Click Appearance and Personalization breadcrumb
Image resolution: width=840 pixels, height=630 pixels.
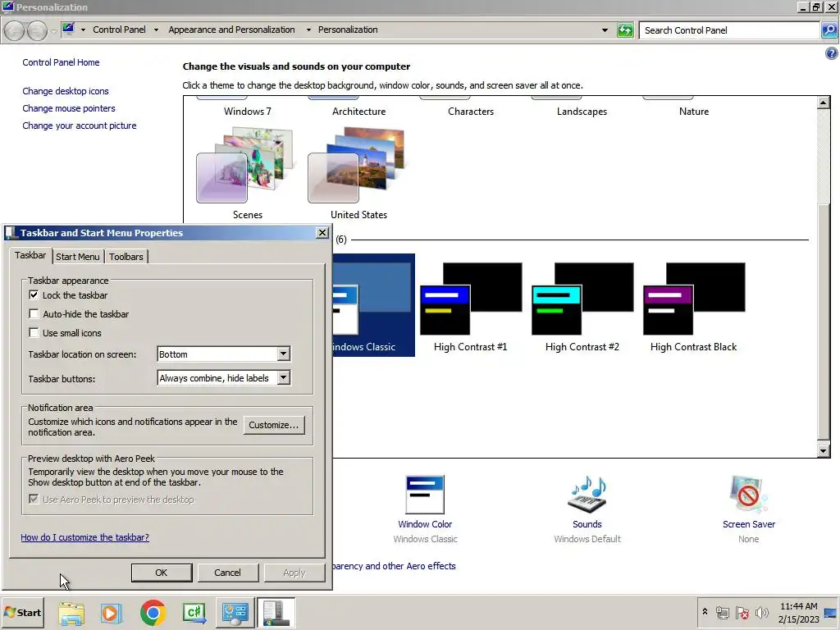click(x=231, y=30)
